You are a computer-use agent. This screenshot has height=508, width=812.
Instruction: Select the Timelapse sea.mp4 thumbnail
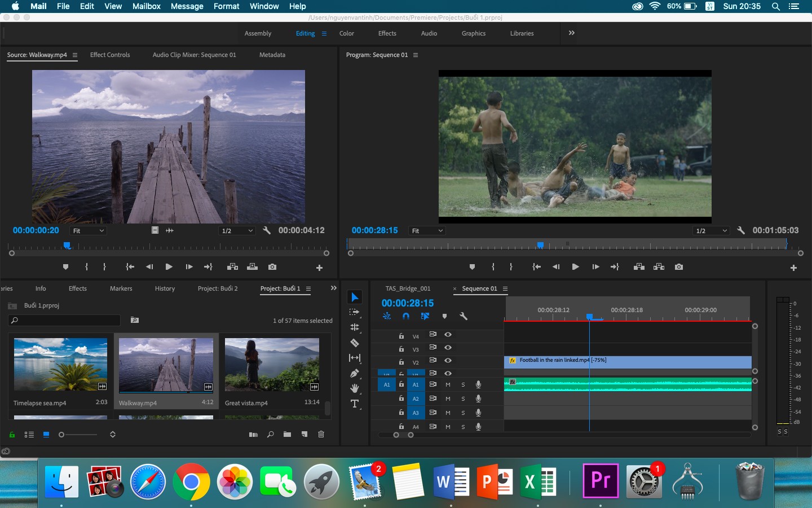[x=60, y=365]
